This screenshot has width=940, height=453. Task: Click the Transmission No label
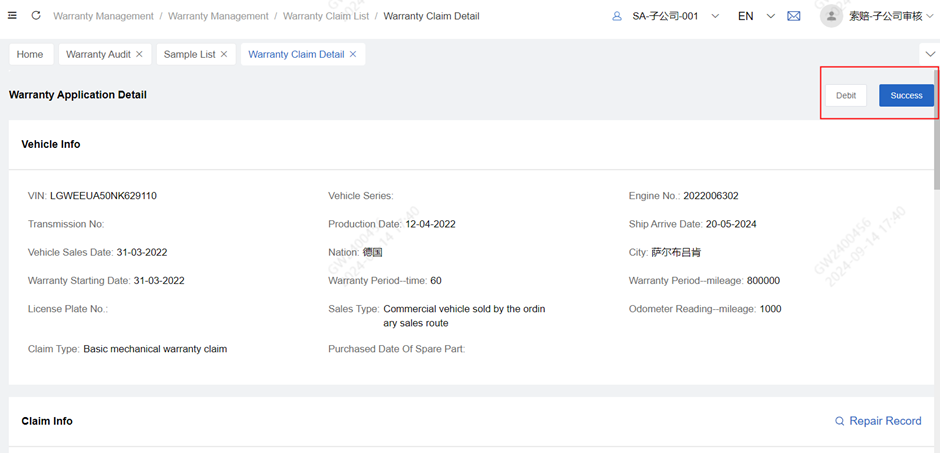66,224
